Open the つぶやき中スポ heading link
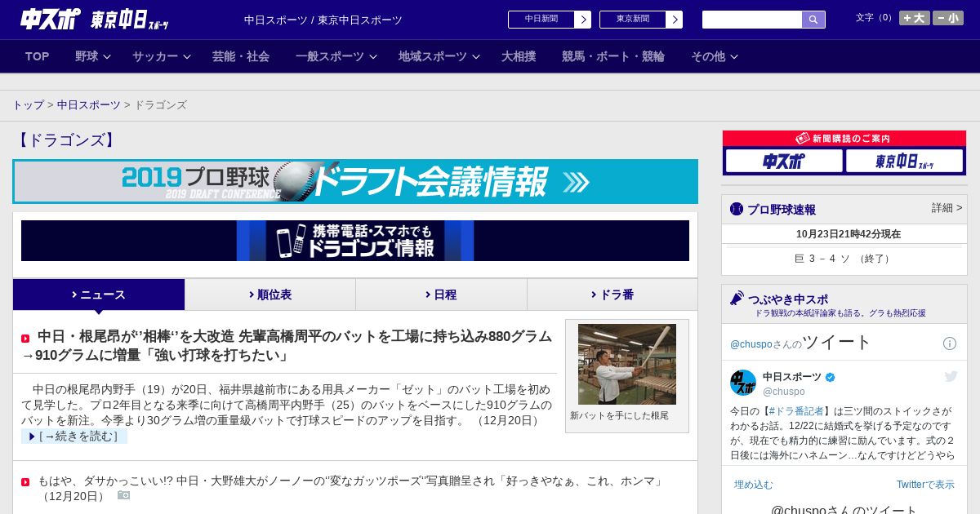Viewport: 980px width, 514px height. 788,299
